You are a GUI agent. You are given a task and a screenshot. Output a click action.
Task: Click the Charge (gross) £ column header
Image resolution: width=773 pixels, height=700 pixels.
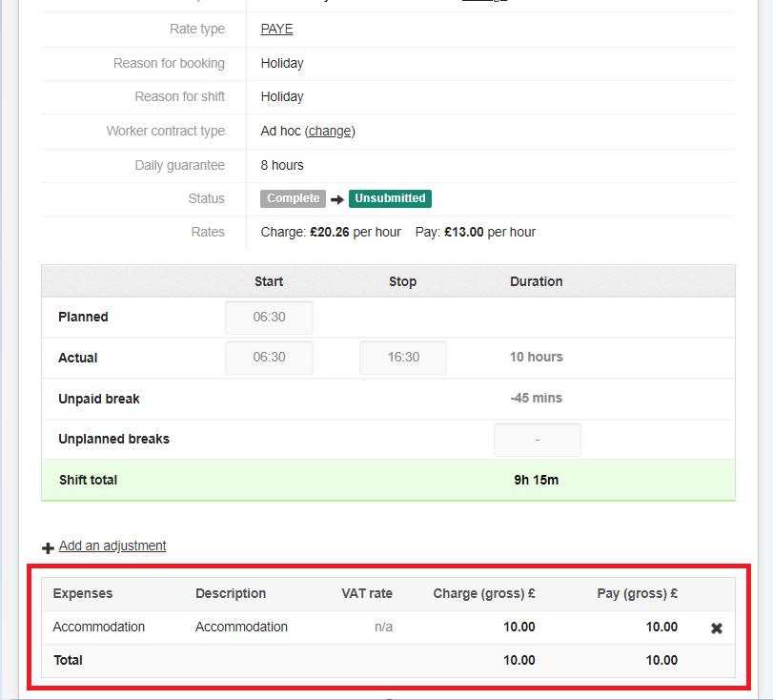click(483, 593)
